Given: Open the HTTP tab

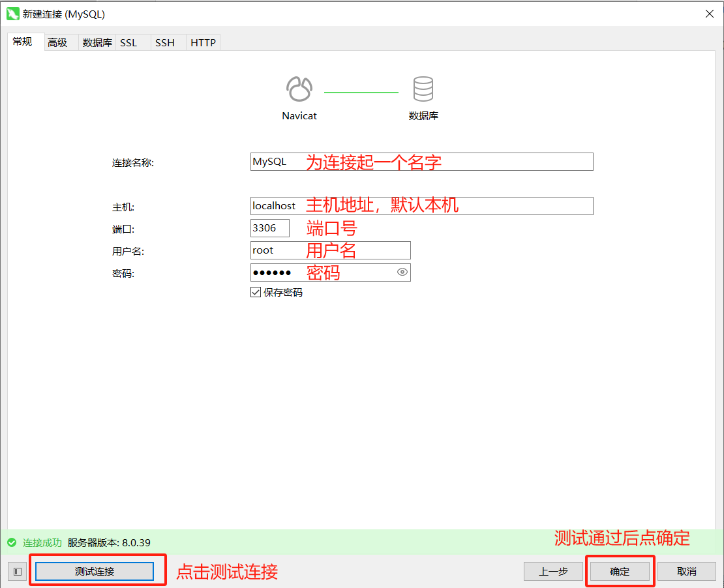Looking at the screenshot, I should (x=203, y=42).
